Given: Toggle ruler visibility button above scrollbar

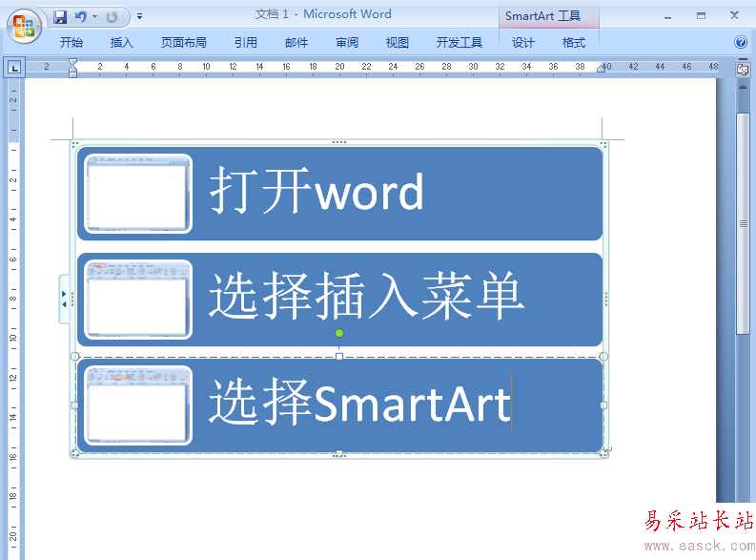Looking at the screenshot, I should [743, 70].
